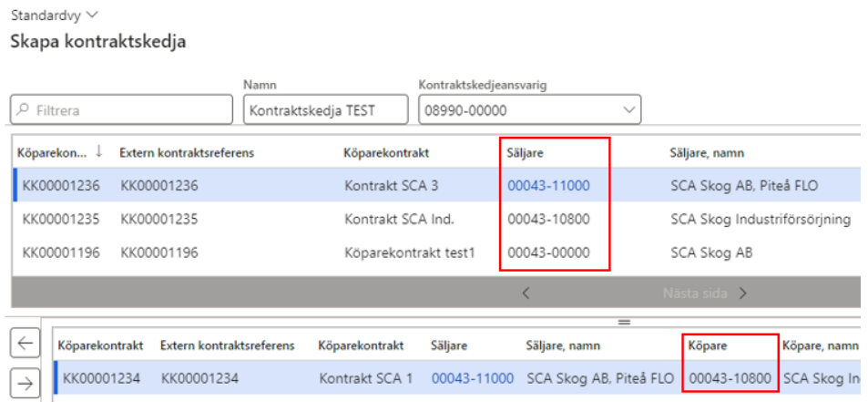Screen dimensions: 868x402
Task: Click the Säljare, namn header in top grid
Action: click(x=707, y=152)
